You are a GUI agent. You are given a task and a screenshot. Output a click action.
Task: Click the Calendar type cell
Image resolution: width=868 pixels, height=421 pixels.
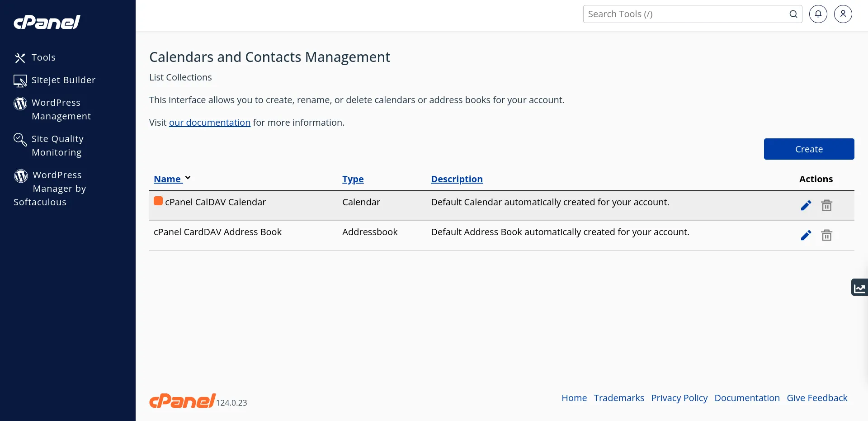361,202
